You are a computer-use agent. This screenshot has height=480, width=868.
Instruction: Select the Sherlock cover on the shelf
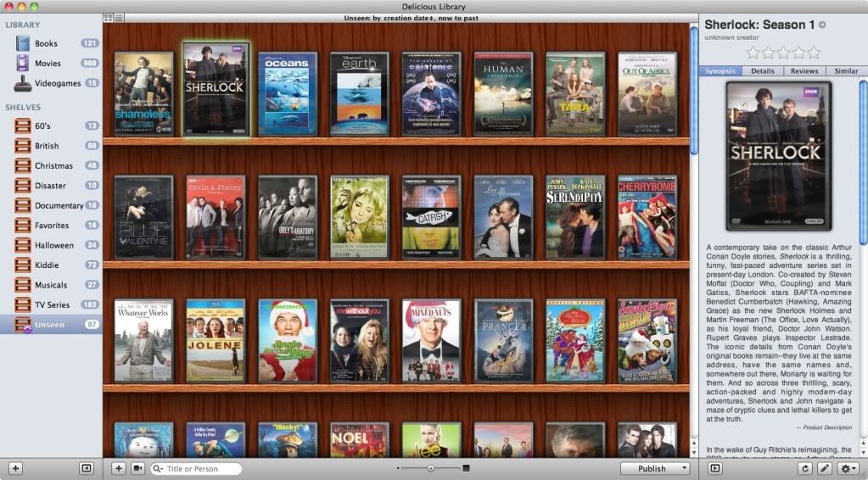[x=216, y=90]
